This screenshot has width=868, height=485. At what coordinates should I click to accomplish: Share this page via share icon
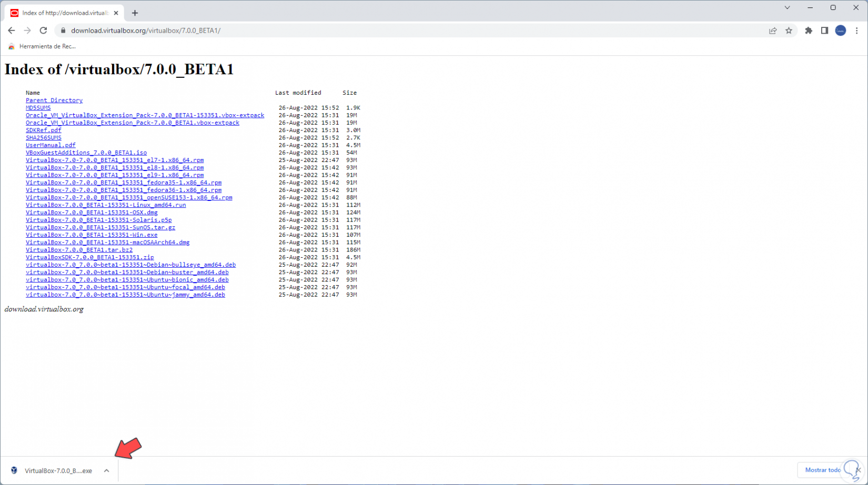point(773,31)
